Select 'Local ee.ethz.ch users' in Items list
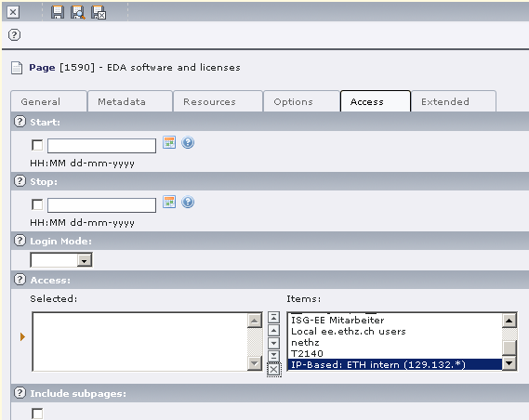Viewport: 529px width, 420px height. 349,332
